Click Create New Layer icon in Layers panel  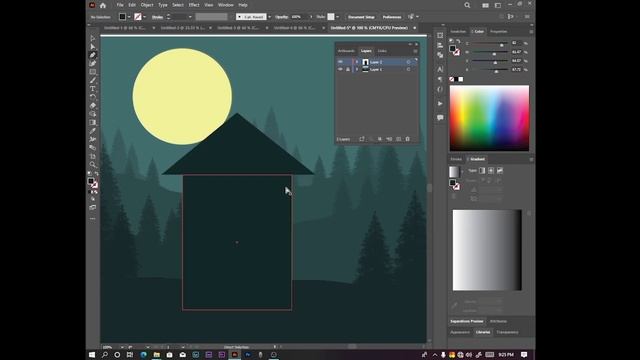[x=399, y=139]
